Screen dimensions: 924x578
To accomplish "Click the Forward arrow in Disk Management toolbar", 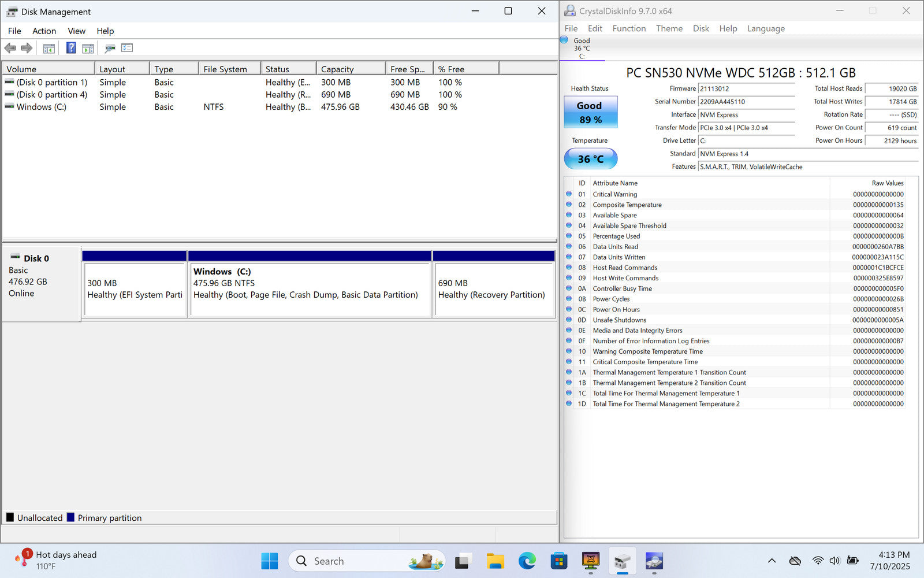I will (27, 48).
